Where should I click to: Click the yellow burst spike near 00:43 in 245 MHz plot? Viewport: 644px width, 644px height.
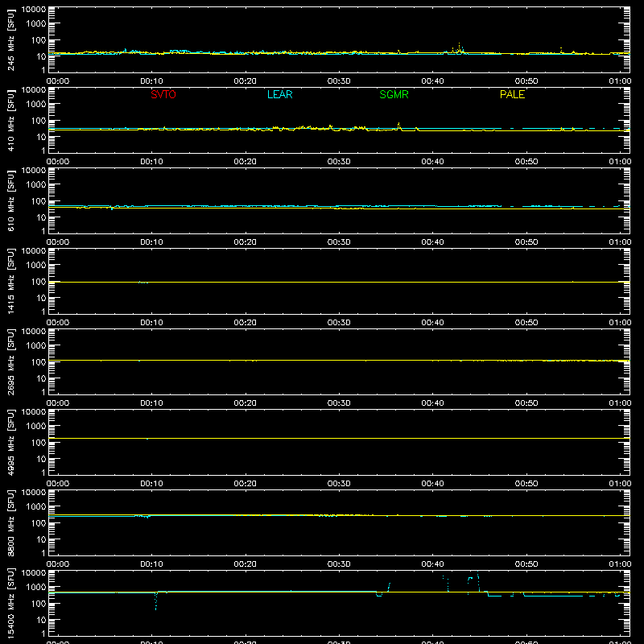[x=459, y=47]
